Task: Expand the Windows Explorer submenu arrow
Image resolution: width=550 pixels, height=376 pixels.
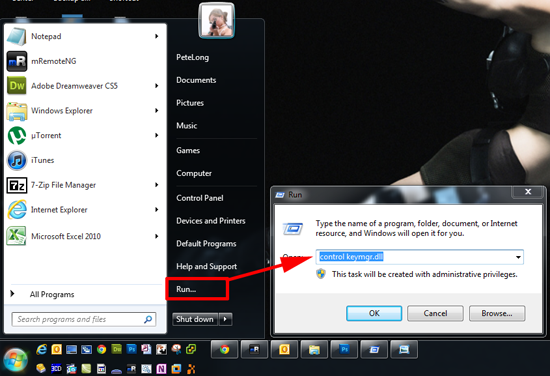Action: coord(156,110)
